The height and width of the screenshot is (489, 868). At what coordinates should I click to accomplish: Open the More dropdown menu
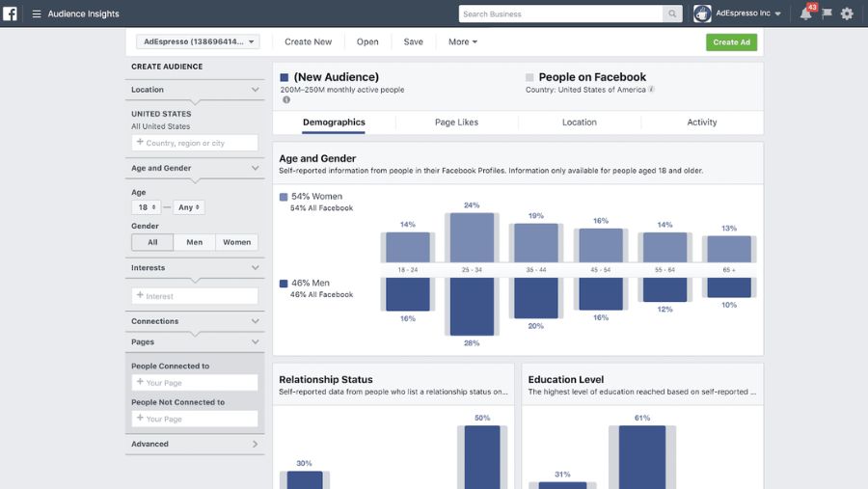[463, 41]
